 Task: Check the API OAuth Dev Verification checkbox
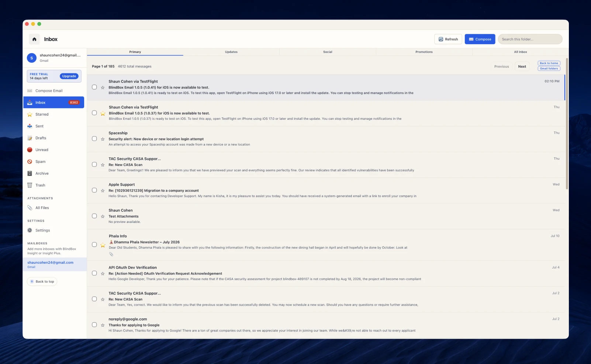tap(94, 273)
